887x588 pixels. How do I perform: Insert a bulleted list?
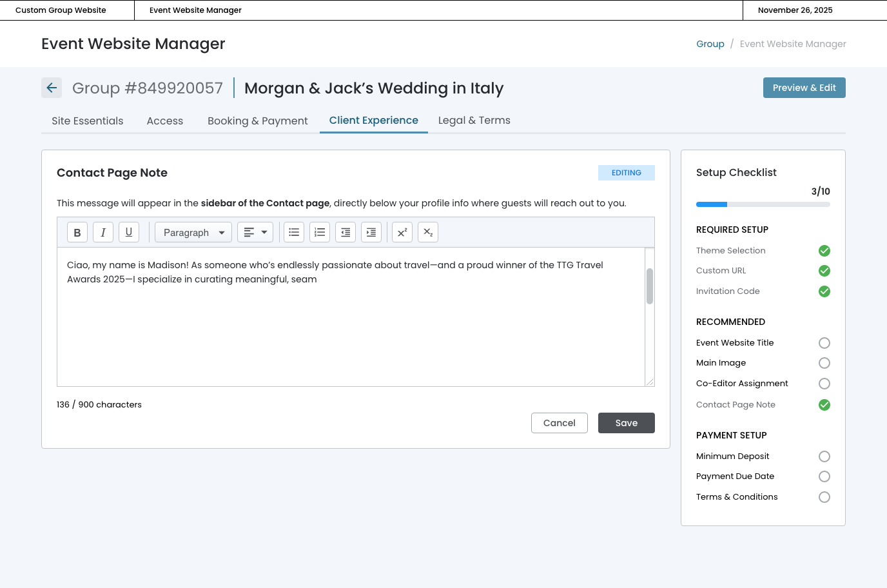pos(294,232)
